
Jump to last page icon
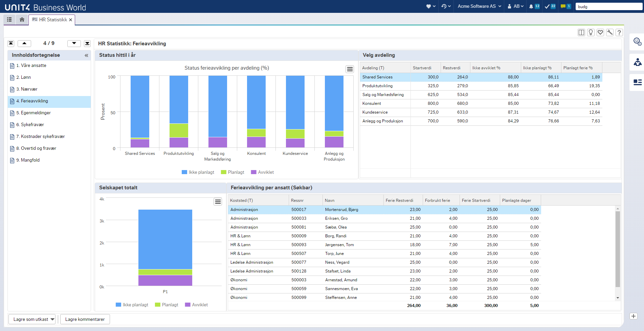[x=87, y=43]
